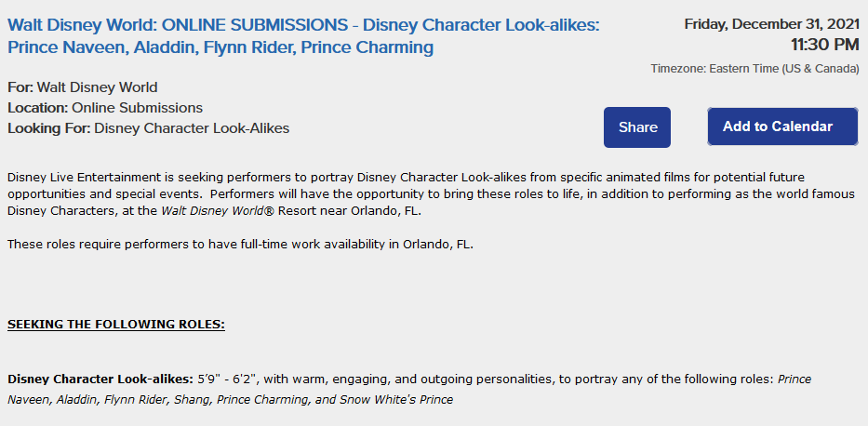This screenshot has width=868, height=426.
Task: Click the 'Disney Live Entertainment' paragraph opening
Action: [x=84, y=179]
